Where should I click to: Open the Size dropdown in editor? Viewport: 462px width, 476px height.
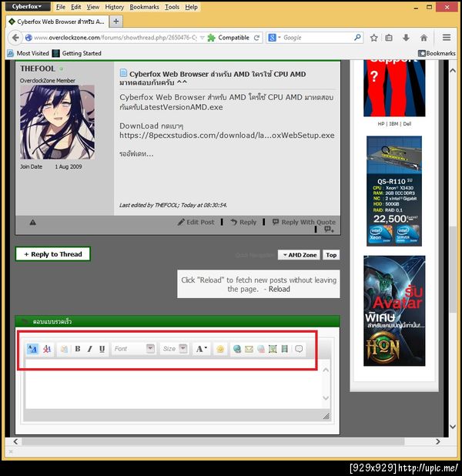(x=174, y=349)
